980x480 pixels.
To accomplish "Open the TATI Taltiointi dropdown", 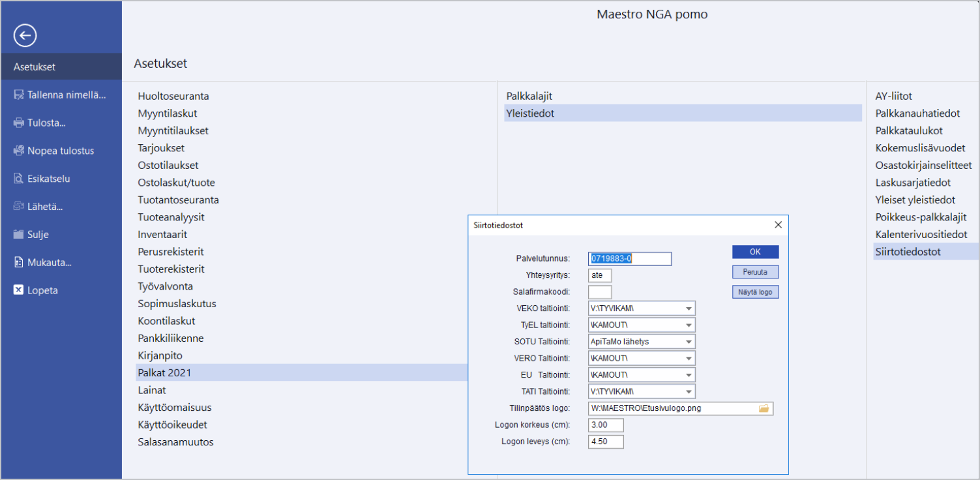I will tap(689, 392).
